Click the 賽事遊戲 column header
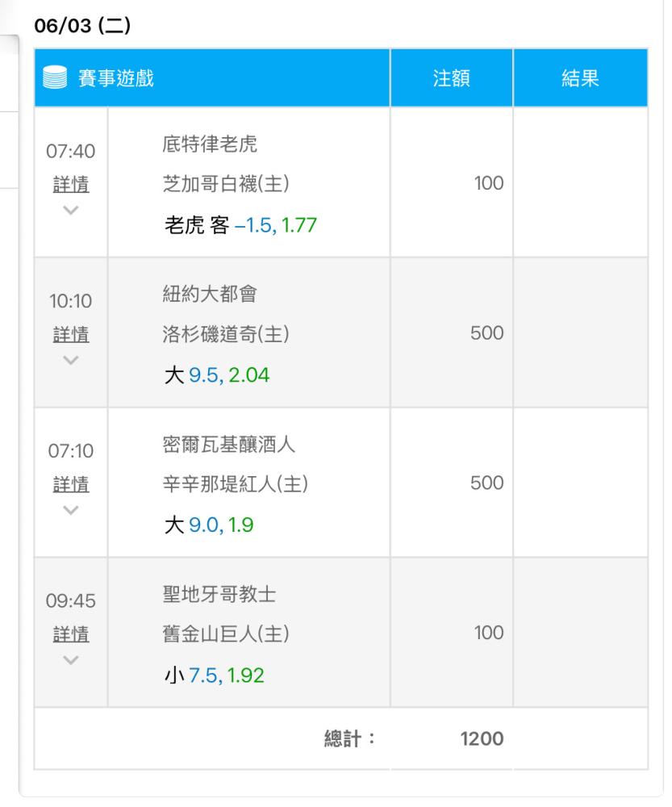Screen dimensions: 672x807 [115, 78]
